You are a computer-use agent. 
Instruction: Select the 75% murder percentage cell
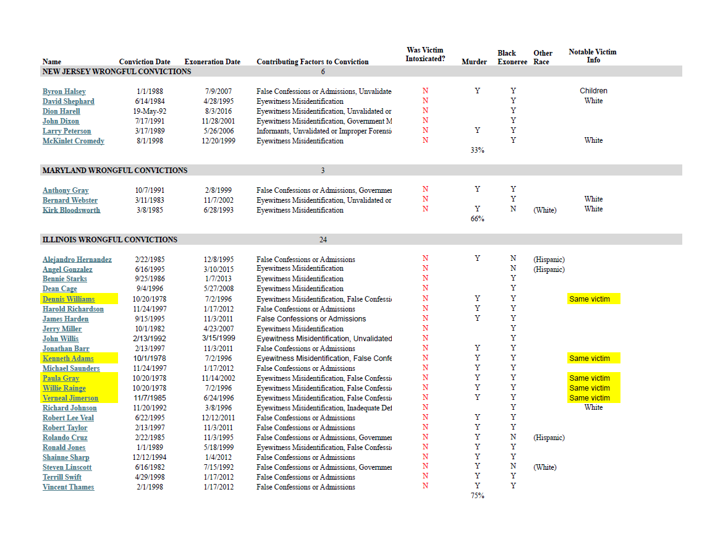tap(477, 496)
